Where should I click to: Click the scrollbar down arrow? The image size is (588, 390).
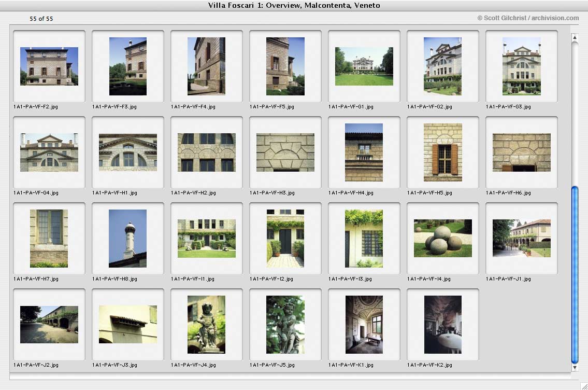(x=574, y=368)
